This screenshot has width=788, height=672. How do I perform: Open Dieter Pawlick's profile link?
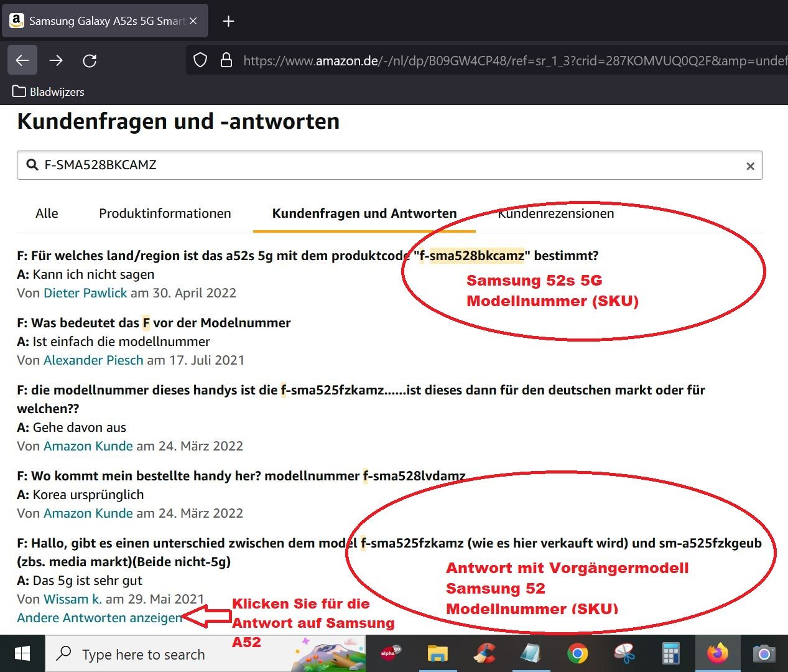[x=85, y=293]
